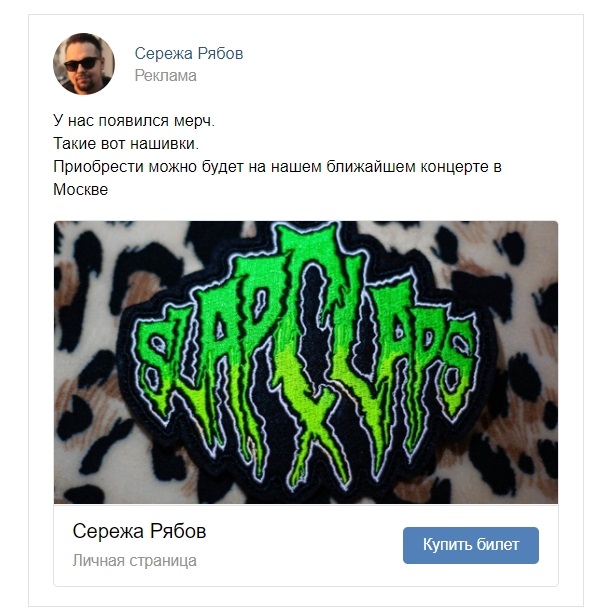Screen dimensions: 610x608
Task: Click the Личная страница subtitle
Action: pyautogui.click(x=134, y=561)
